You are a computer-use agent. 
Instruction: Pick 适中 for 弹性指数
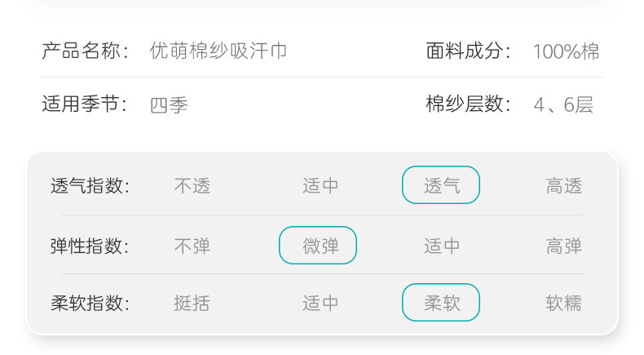tap(442, 246)
